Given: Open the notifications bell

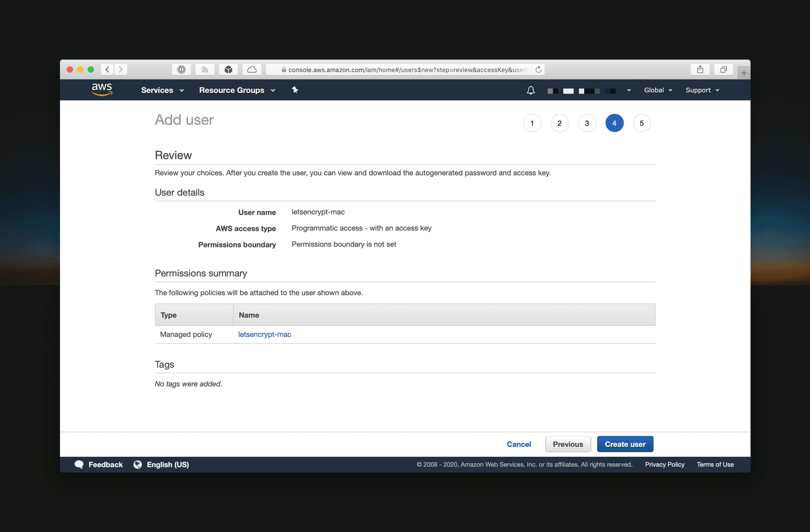Looking at the screenshot, I should [x=530, y=90].
